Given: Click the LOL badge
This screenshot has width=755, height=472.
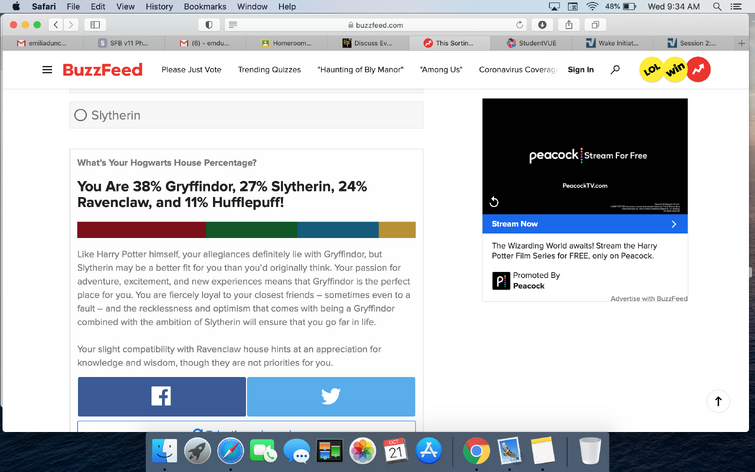Looking at the screenshot, I should [x=651, y=69].
